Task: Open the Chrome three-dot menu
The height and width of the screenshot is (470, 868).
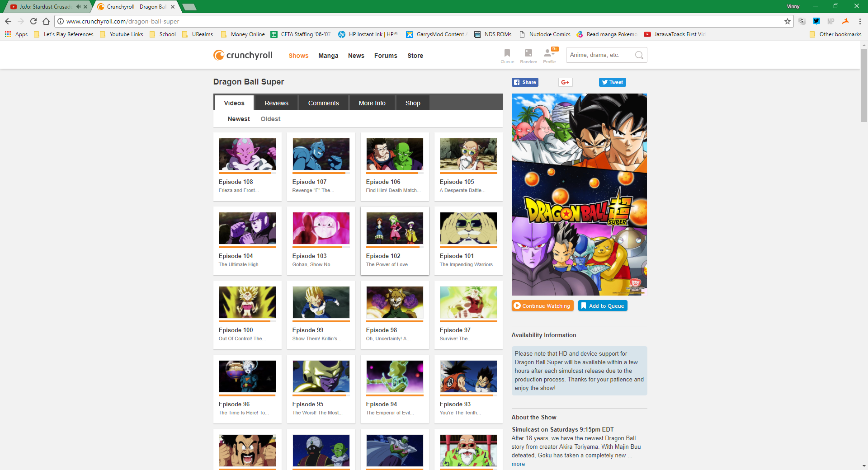Action: 859,21
